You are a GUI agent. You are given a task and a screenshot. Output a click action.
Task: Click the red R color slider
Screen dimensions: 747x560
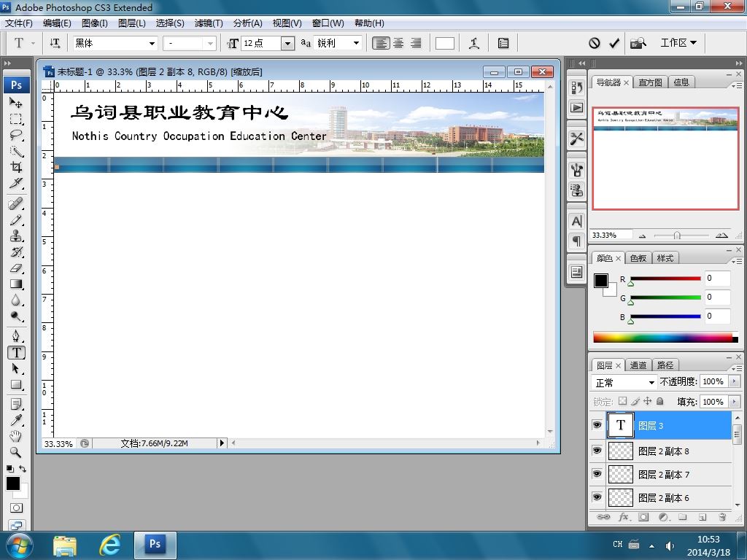665,279
